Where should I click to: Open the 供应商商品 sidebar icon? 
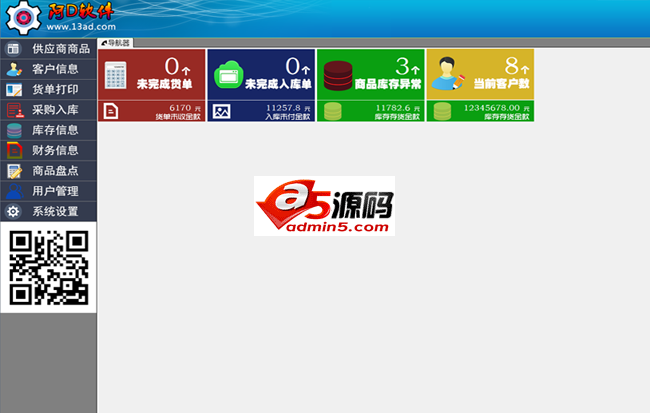13,49
